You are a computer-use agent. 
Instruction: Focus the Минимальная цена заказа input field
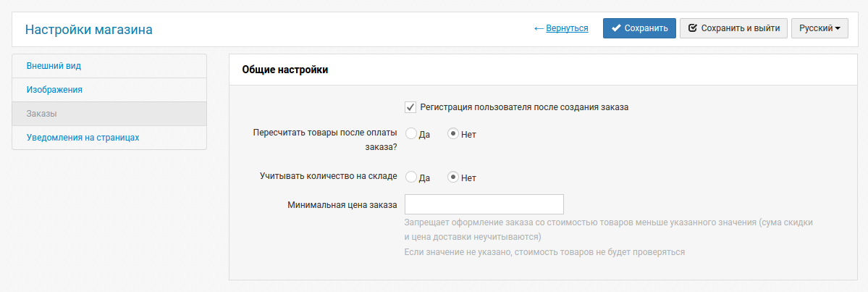(x=484, y=204)
